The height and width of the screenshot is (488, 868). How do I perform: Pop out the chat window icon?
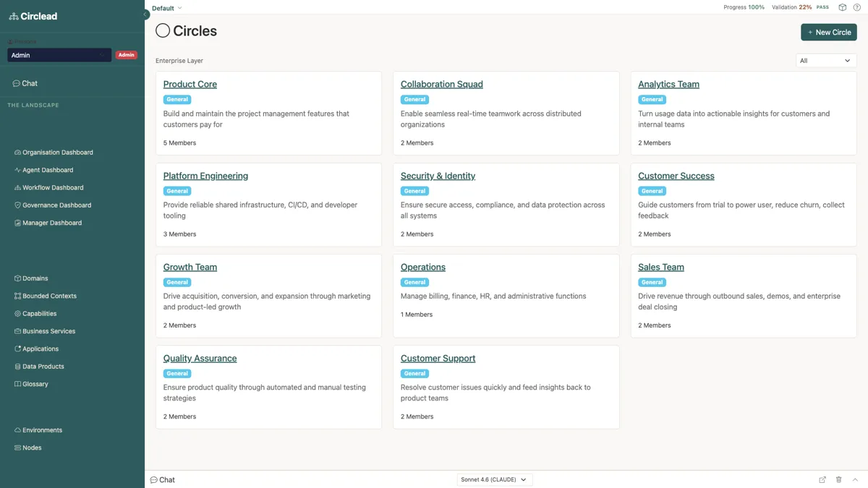[822, 479]
